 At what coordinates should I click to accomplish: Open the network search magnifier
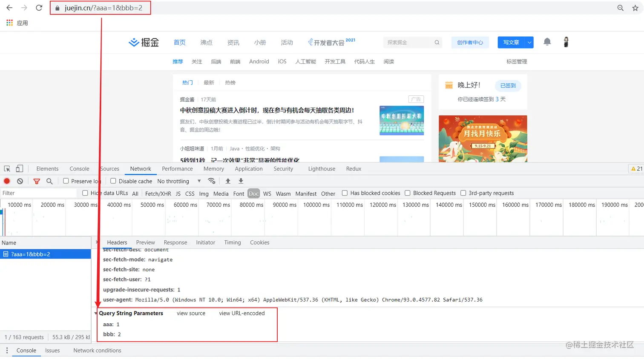pos(49,181)
